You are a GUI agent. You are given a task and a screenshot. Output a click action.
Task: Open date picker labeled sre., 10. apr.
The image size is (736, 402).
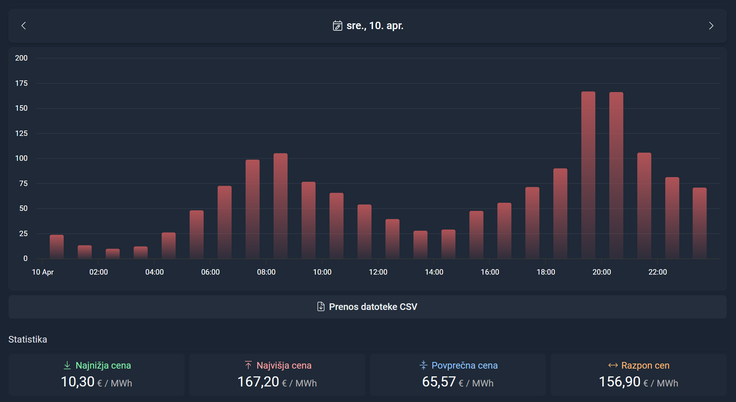pyautogui.click(x=368, y=26)
